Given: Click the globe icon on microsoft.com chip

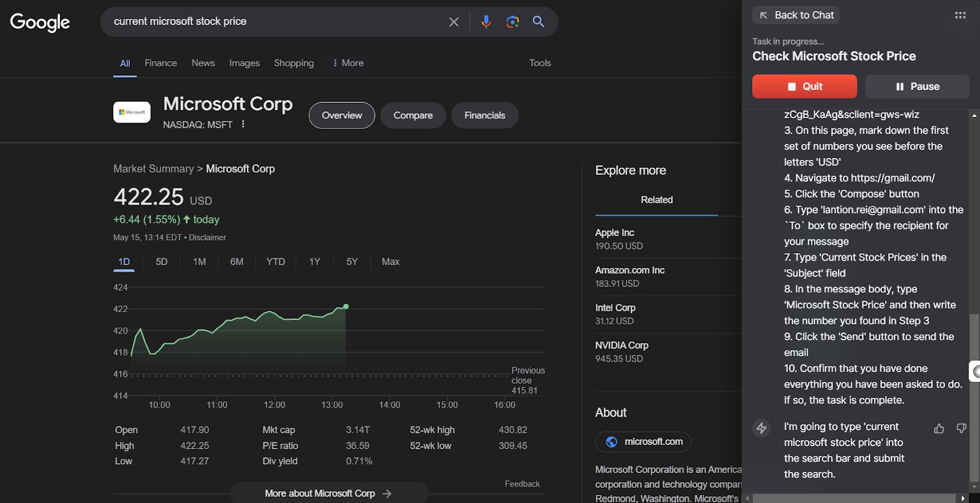Looking at the screenshot, I should [x=611, y=442].
